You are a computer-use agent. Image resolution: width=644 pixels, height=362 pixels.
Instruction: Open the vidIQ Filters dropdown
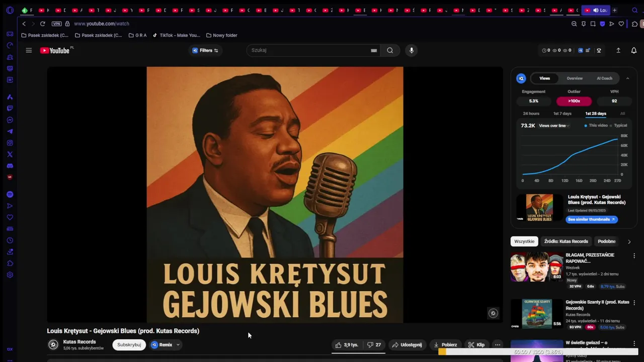[x=205, y=50]
